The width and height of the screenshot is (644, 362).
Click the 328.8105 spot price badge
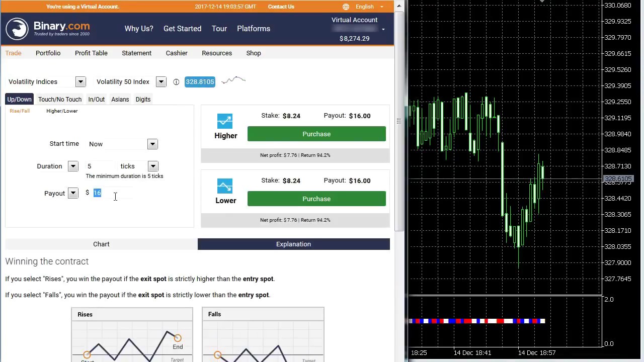click(x=200, y=81)
